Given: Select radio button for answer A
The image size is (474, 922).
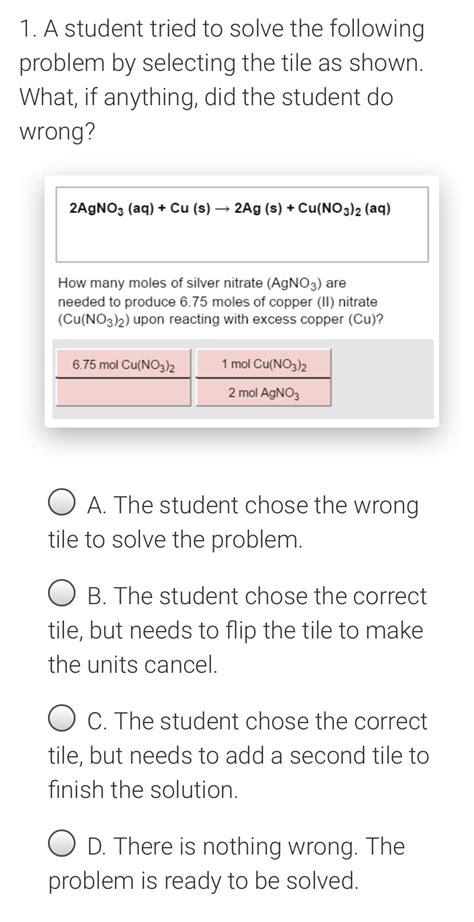Looking at the screenshot, I should (62, 506).
